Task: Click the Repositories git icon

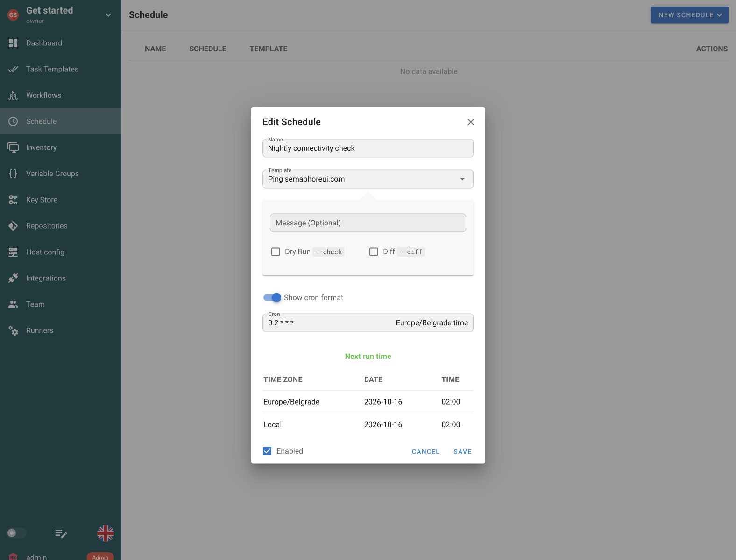Action: (x=13, y=226)
